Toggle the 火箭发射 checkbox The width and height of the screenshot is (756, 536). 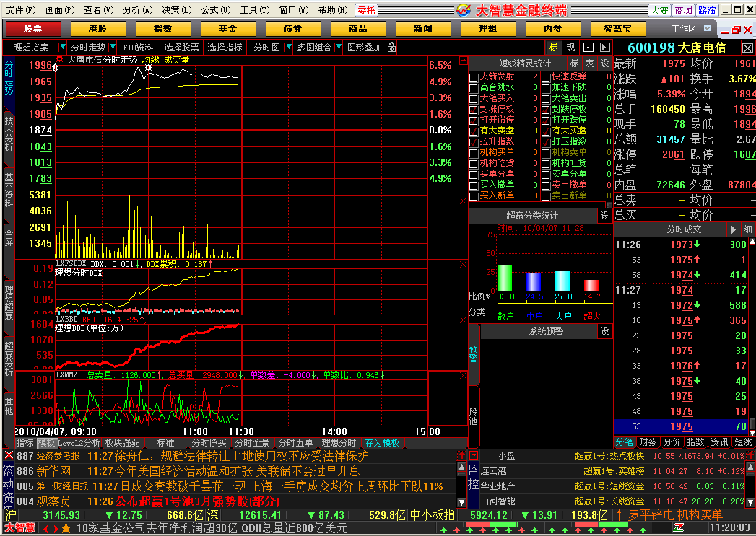(474, 77)
